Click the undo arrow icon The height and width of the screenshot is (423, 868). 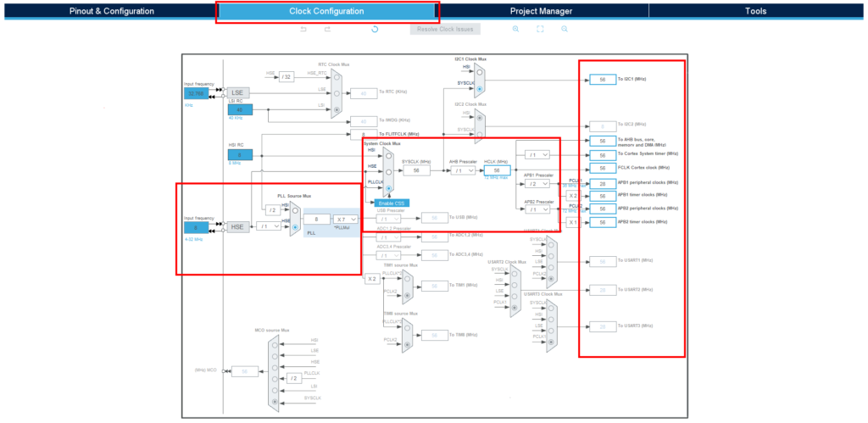303,29
